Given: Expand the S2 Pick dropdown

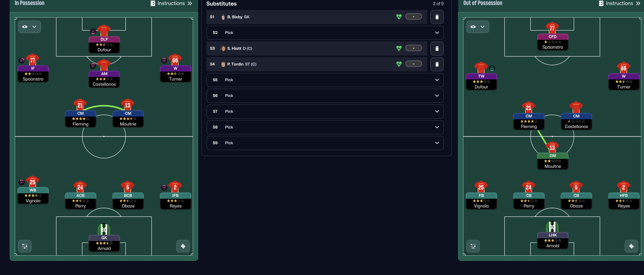Looking at the screenshot, I should pyautogui.click(x=325, y=33).
